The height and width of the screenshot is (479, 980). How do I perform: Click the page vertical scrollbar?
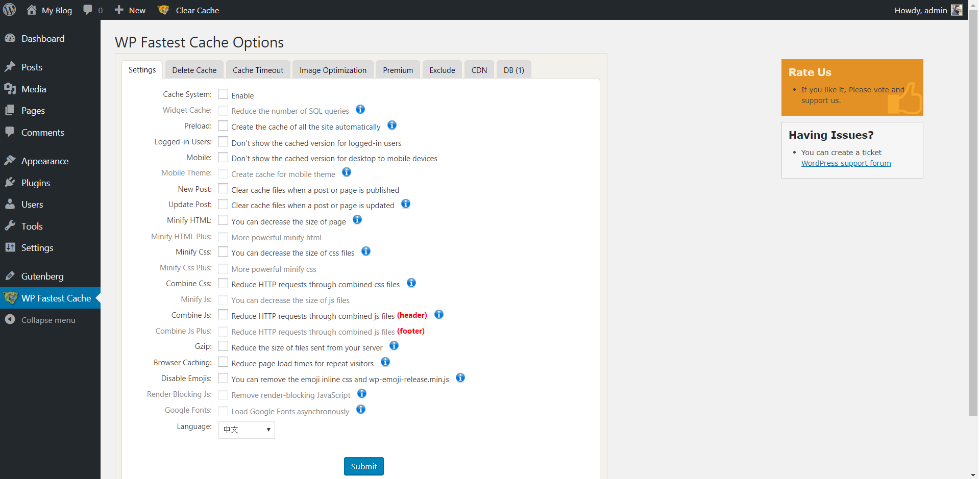click(x=973, y=214)
